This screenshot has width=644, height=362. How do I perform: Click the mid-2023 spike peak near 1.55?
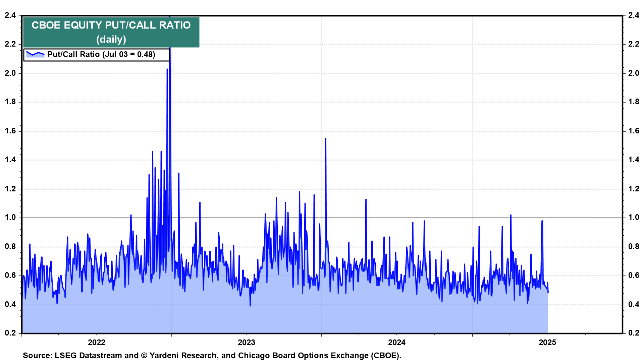click(325, 139)
